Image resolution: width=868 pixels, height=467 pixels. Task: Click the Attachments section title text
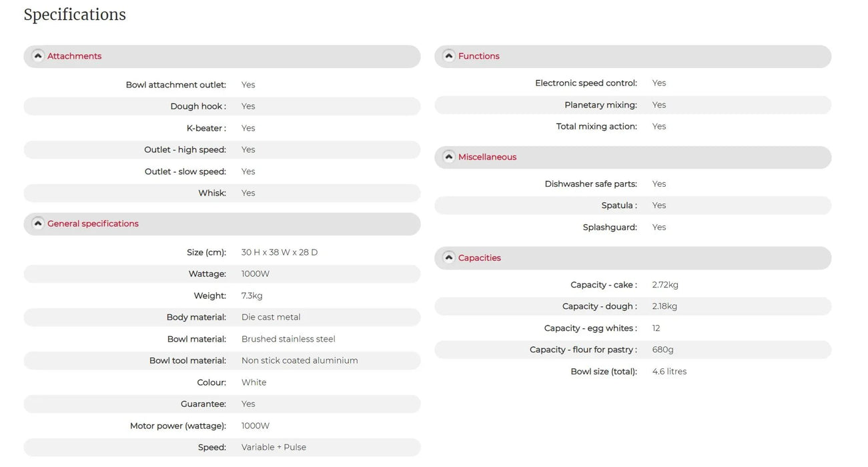(x=74, y=56)
